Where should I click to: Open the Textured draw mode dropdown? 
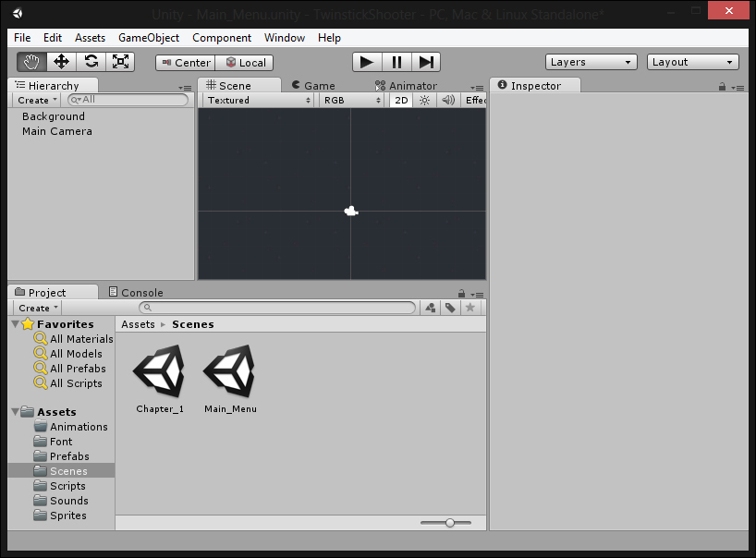point(259,100)
